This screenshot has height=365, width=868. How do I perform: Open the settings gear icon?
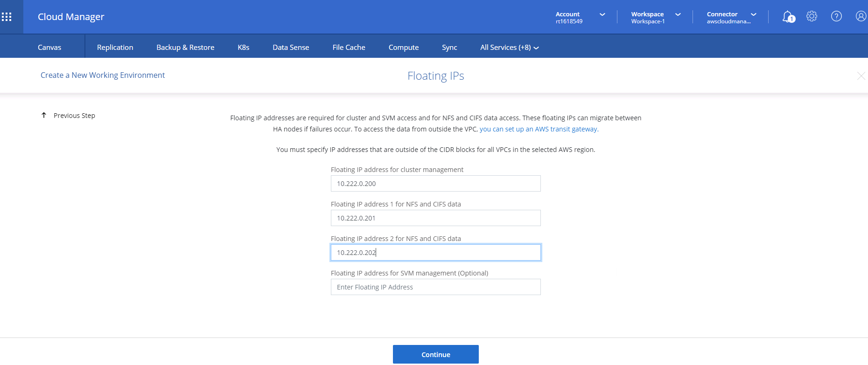coord(812,16)
